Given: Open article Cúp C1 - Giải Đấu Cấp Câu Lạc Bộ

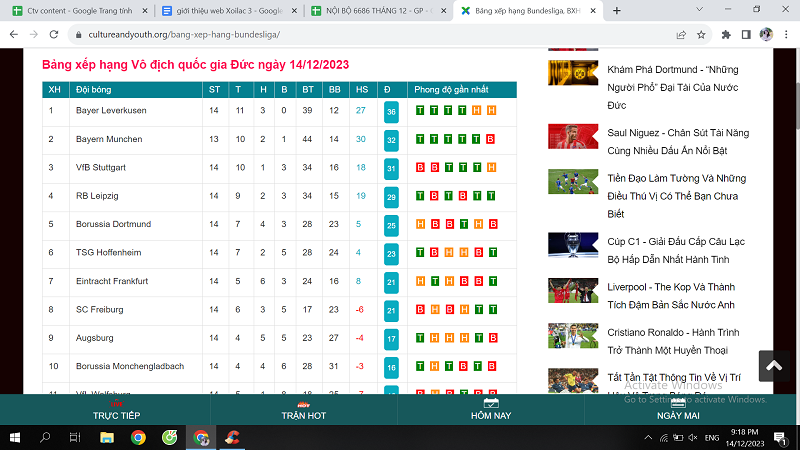Looking at the screenshot, I should coord(676,250).
